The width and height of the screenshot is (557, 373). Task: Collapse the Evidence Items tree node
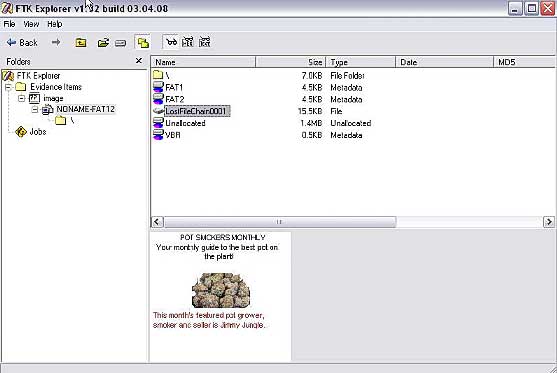tap(9, 87)
